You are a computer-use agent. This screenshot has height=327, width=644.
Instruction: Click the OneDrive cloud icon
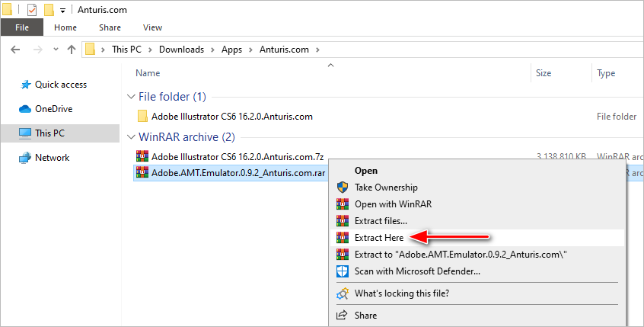[24, 109]
